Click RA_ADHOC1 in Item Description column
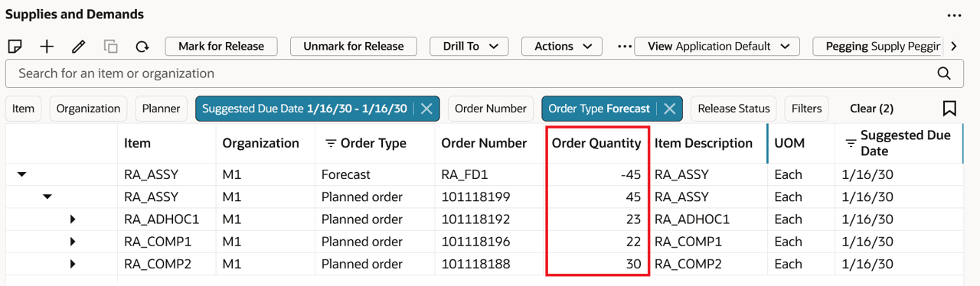The height and width of the screenshot is (286, 980). coord(692,219)
